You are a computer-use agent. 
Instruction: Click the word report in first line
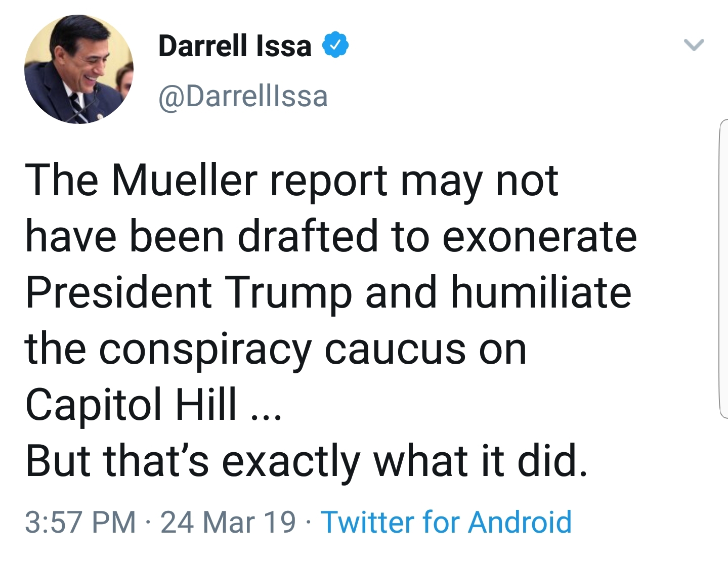tap(329, 181)
